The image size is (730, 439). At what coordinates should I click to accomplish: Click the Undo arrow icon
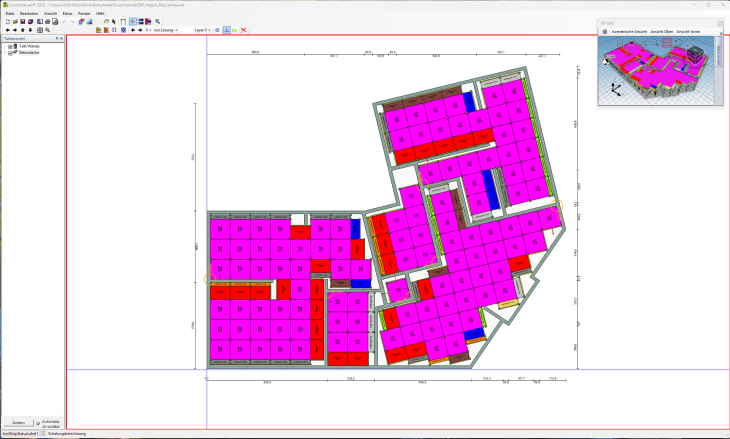64,21
